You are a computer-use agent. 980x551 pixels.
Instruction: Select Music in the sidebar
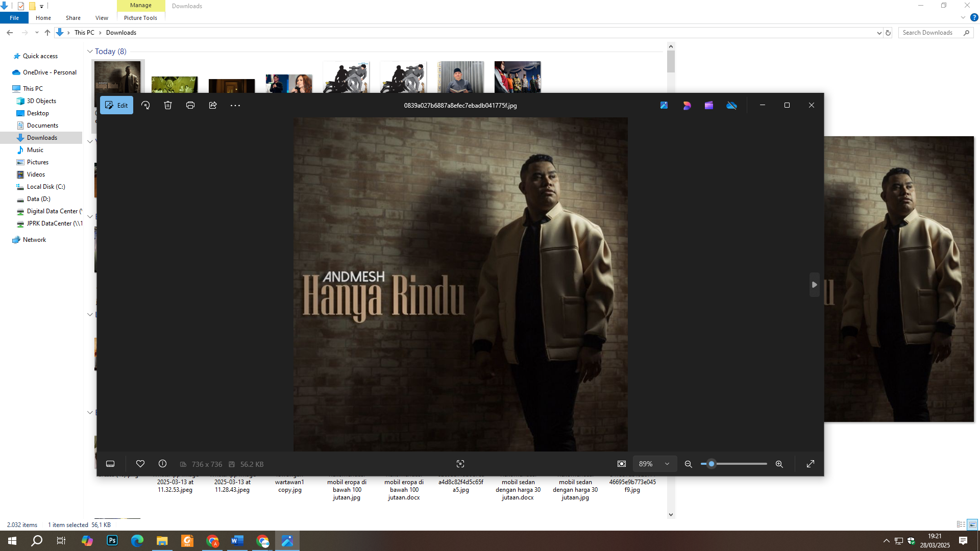coord(35,150)
